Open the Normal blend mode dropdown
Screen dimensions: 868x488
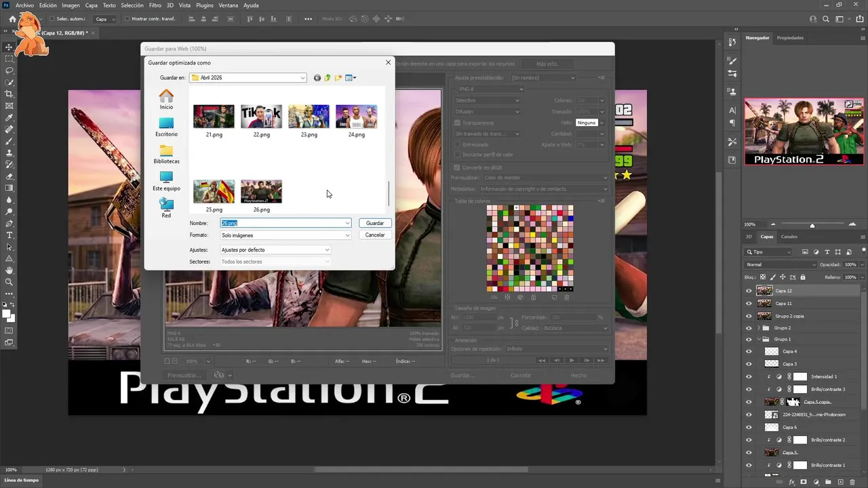pyautogui.click(x=781, y=264)
